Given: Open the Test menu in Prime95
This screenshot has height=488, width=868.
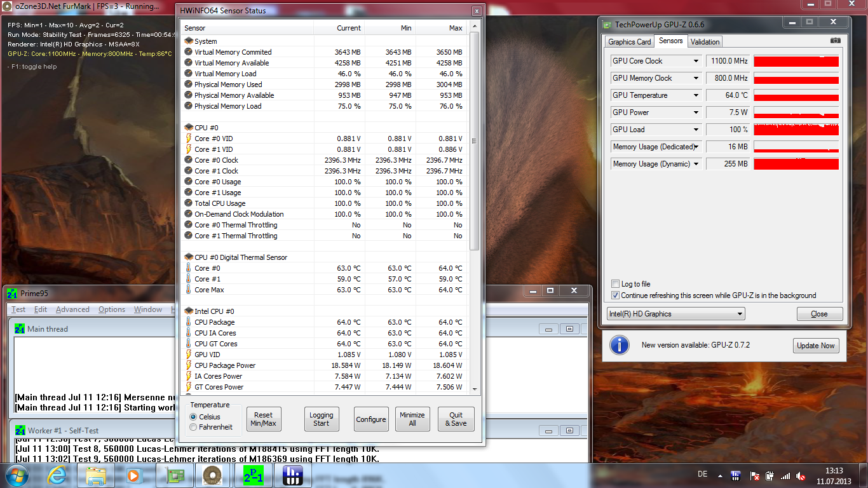Looking at the screenshot, I should click(x=18, y=309).
